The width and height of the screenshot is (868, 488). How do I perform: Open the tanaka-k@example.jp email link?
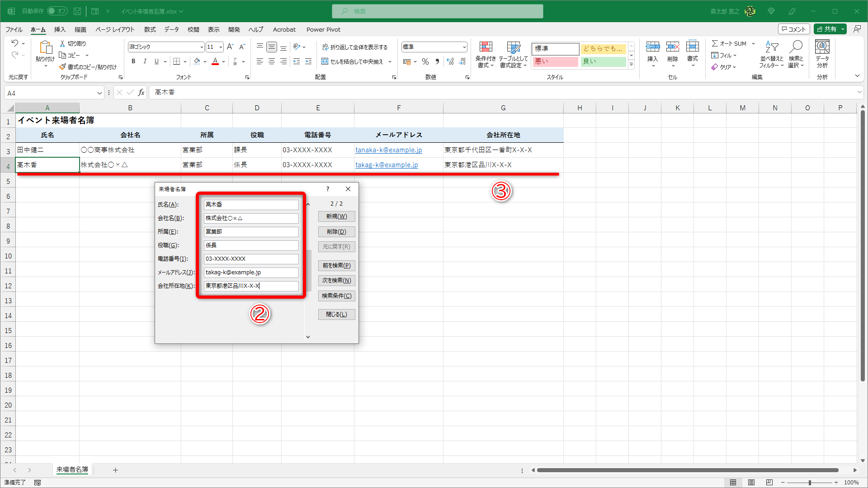pyautogui.click(x=388, y=150)
